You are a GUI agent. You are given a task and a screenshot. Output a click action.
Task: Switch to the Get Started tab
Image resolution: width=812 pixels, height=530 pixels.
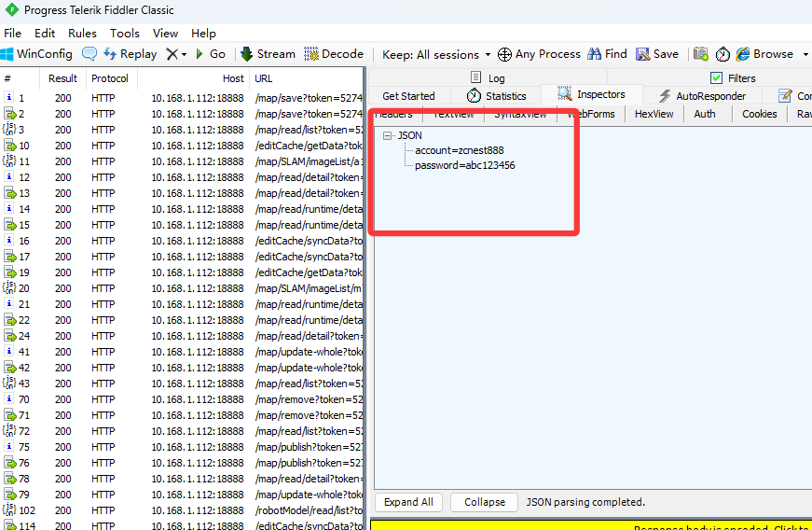408,96
